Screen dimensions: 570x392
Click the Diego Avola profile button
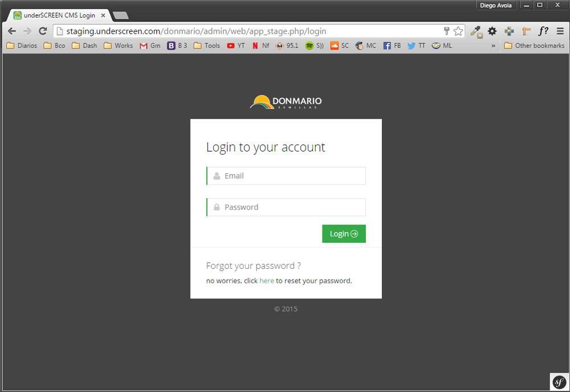[x=496, y=6]
